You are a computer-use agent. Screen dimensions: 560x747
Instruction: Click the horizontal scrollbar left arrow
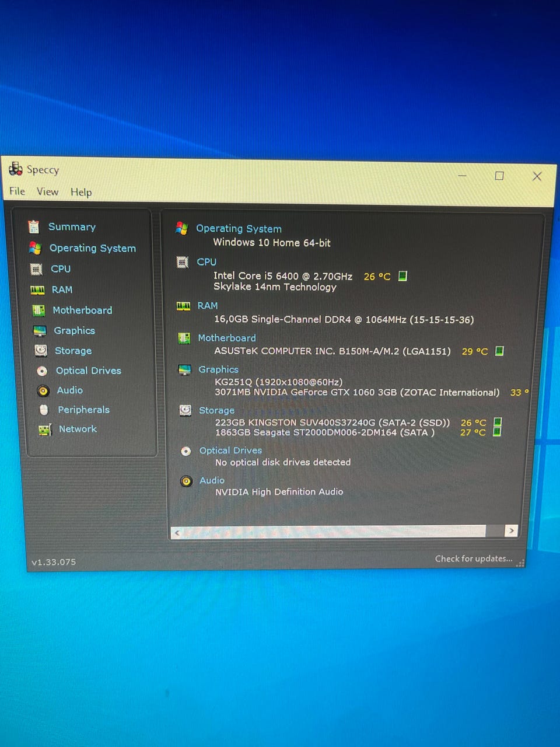pyautogui.click(x=177, y=532)
